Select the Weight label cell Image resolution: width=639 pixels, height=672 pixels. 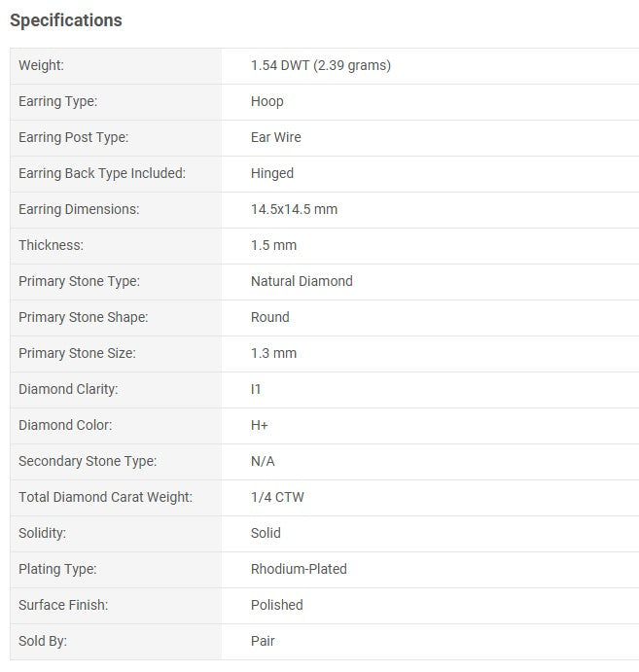116,65
